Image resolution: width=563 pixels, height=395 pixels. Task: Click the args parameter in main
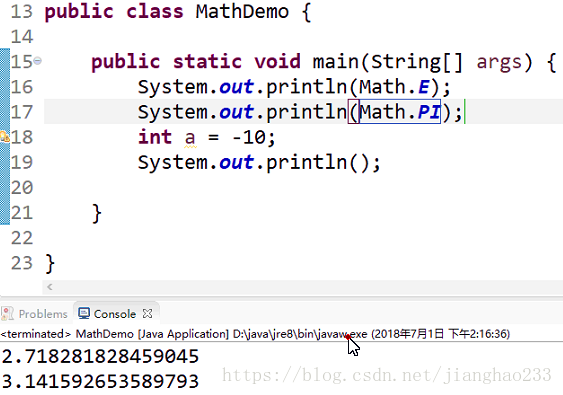click(499, 62)
